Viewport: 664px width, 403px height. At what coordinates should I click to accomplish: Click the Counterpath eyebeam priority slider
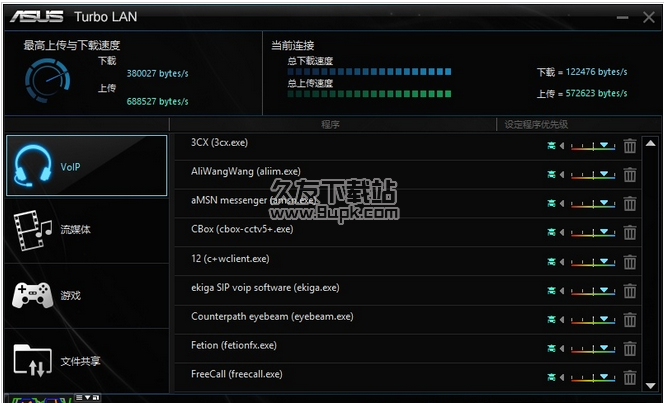coord(593,320)
